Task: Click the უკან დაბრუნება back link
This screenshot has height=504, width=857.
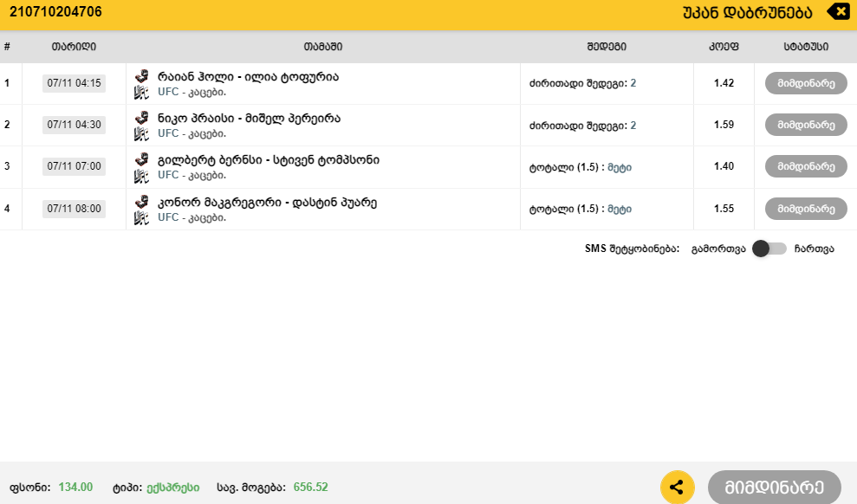Action: tap(747, 13)
